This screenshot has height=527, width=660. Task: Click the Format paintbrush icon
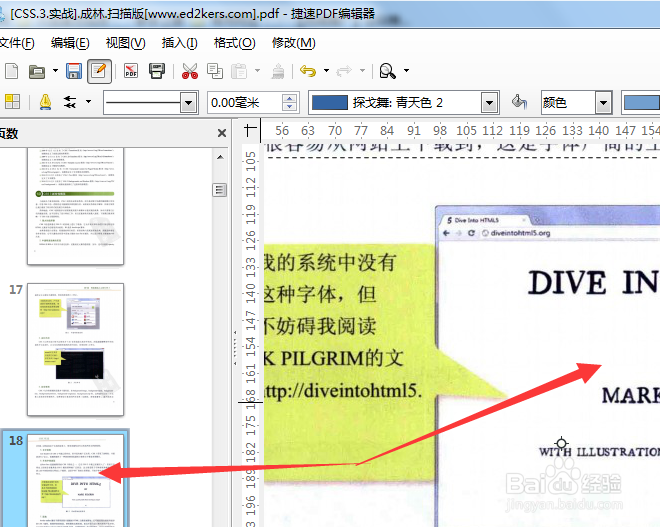coord(277,71)
